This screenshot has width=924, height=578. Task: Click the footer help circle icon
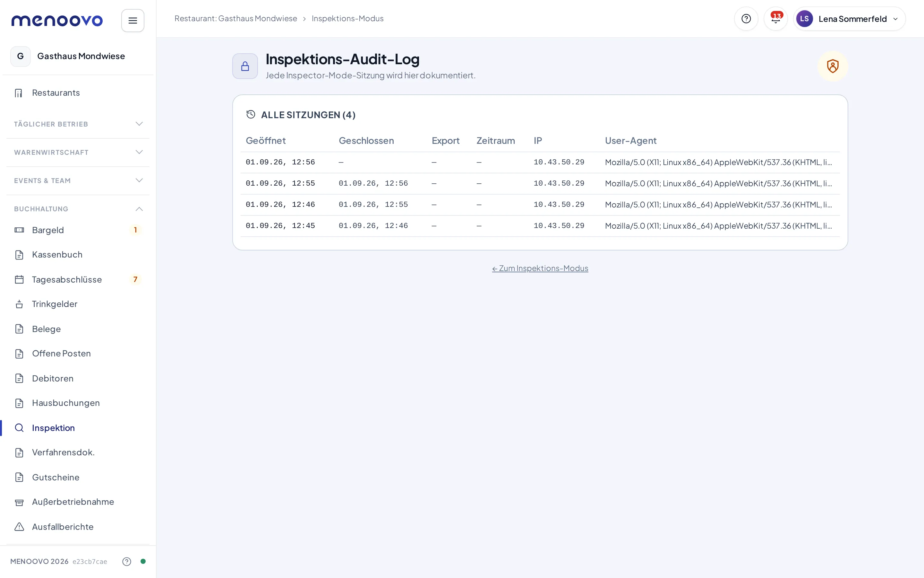(x=127, y=561)
